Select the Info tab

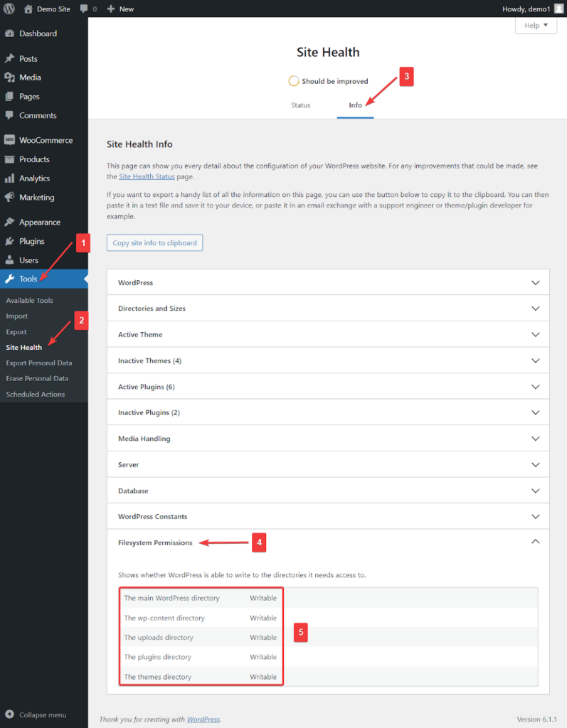(356, 105)
